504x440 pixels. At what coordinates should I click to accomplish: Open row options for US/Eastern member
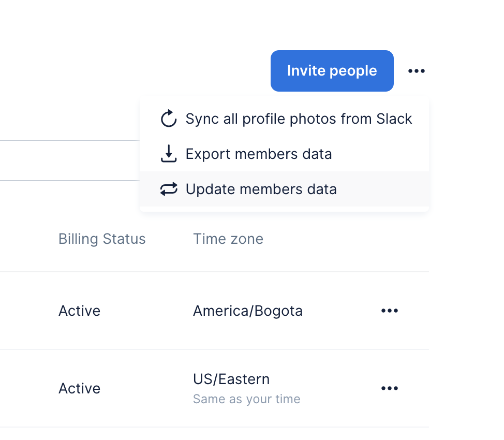coord(389,388)
